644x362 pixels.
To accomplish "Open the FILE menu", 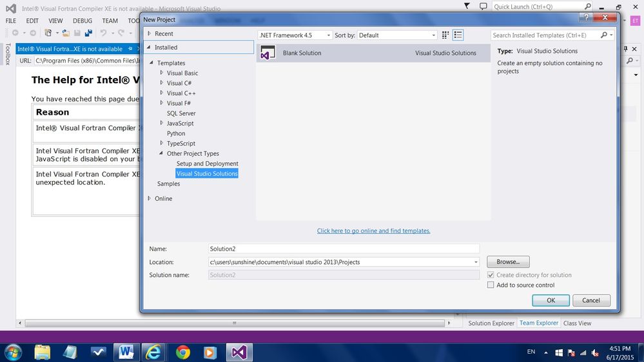I will coord(11,21).
